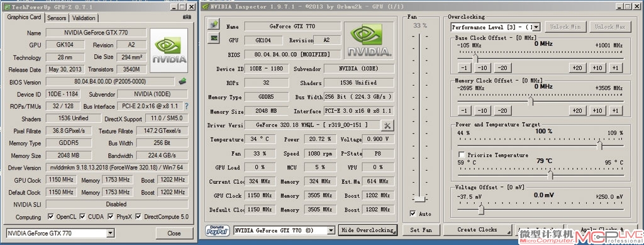Viewport: 644px width, 245px height.
Task: Toggle the DirectCompute 5.0 checkbox
Action: tap(138, 216)
